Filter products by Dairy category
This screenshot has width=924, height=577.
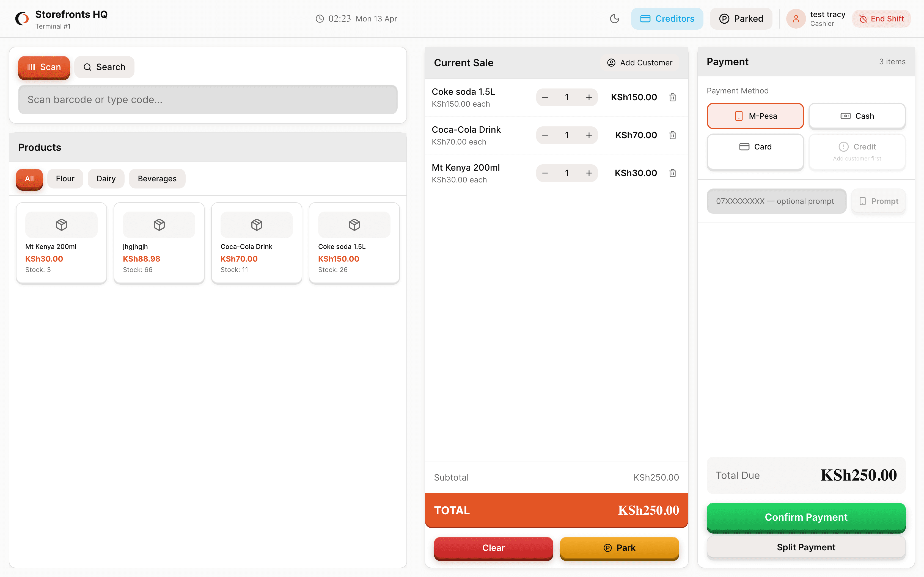[106, 179]
